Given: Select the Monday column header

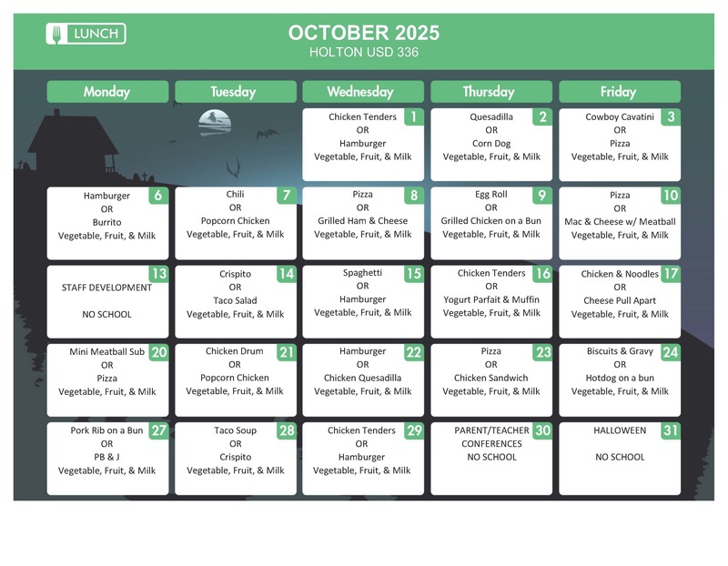Looking at the screenshot, I should (x=107, y=92).
